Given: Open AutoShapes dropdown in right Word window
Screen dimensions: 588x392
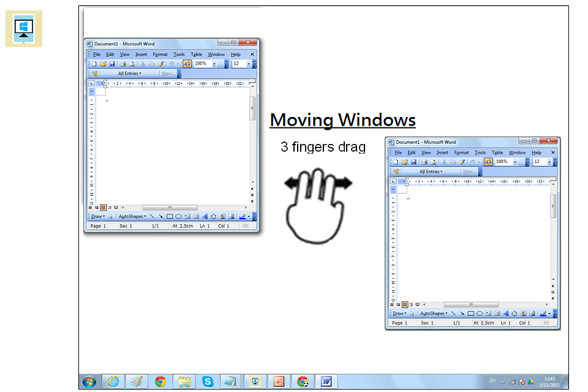Looking at the screenshot, I should 434,314.
